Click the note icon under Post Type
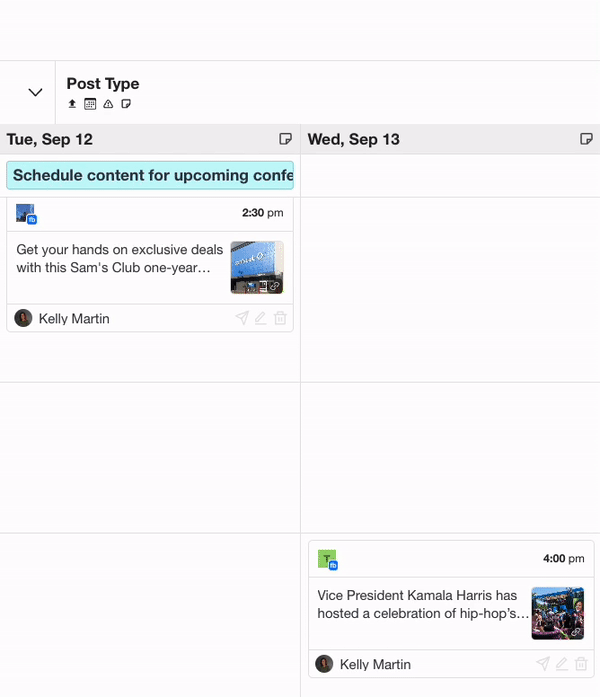Viewport: 600px width, 697px height. pos(126,104)
